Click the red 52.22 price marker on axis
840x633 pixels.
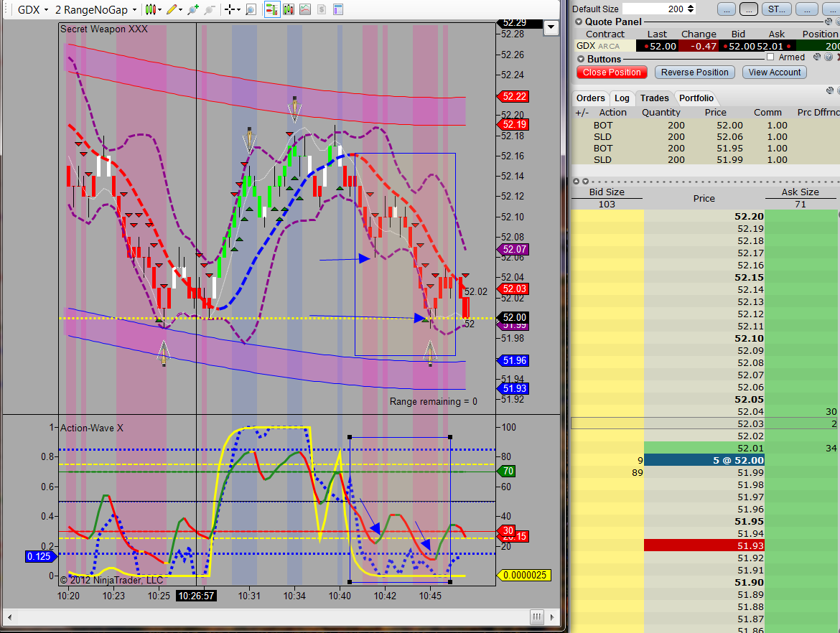(x=513, y=96)
